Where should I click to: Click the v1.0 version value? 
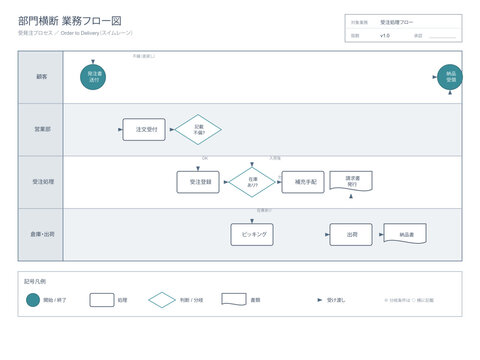tap(385, 36)
